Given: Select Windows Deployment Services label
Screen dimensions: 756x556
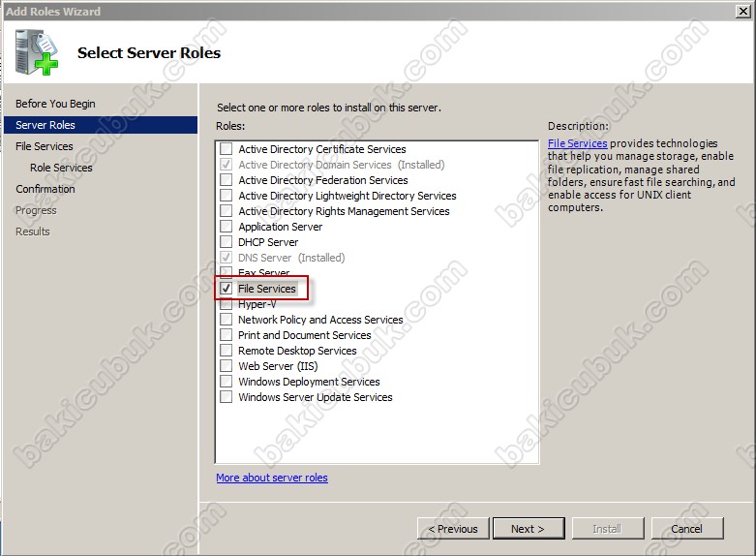Looking at the screenshot, I should [309, 382].
